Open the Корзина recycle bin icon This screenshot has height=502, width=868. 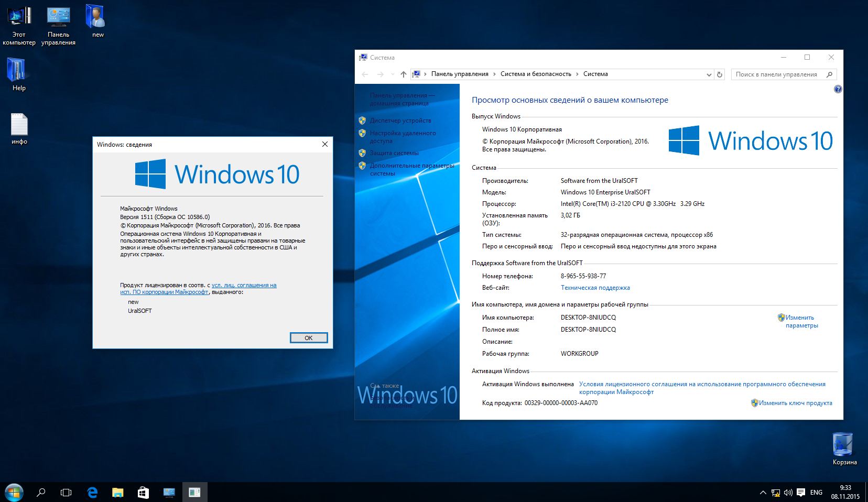pyautogui.click(x=844, y=449)
